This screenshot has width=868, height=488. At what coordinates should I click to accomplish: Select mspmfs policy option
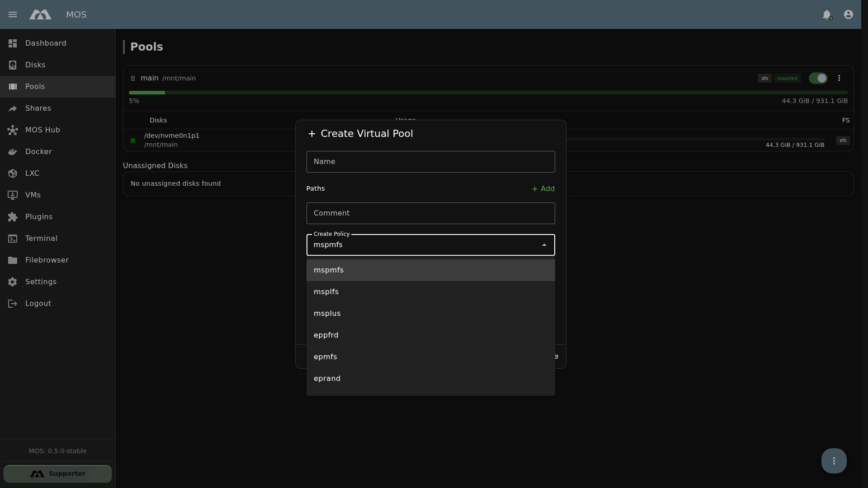click(x=431, y=270)
